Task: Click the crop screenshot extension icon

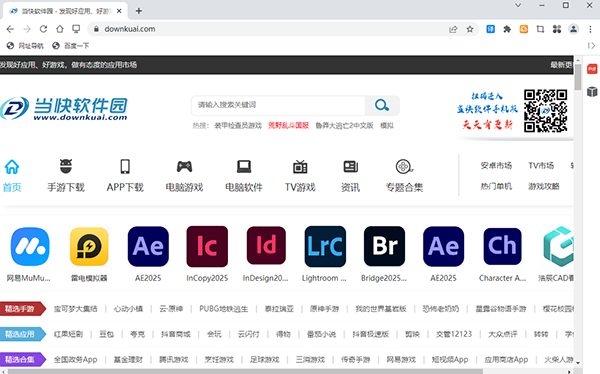Action: [540, 29]
